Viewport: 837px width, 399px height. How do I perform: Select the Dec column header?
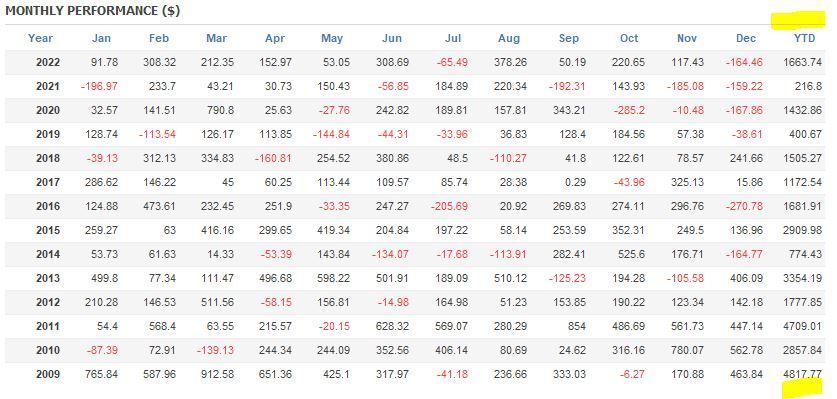point(746,38)
